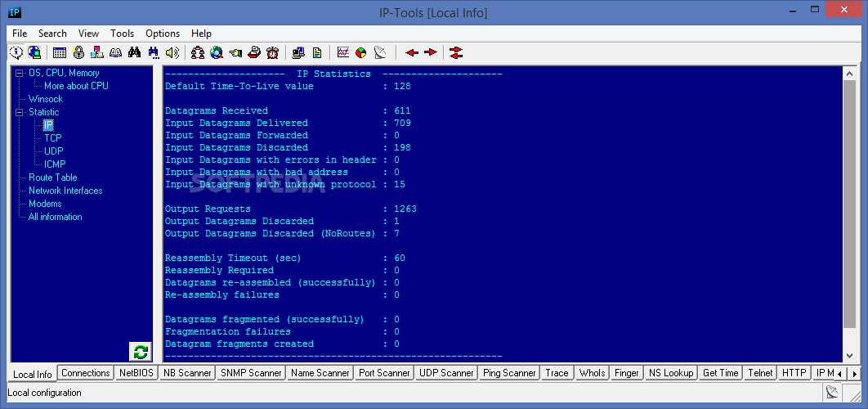
Task: Click the red left arrow toolbar button
Action: pos(412,52)
